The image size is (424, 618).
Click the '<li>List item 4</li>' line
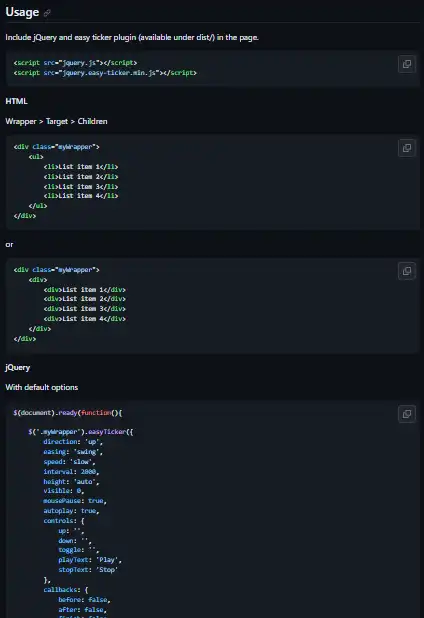(81, 196)
